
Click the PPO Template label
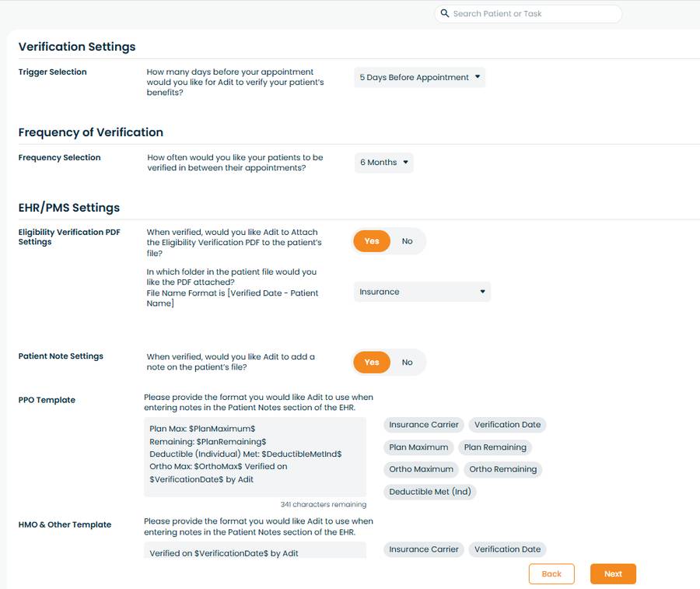pos(47,400)
